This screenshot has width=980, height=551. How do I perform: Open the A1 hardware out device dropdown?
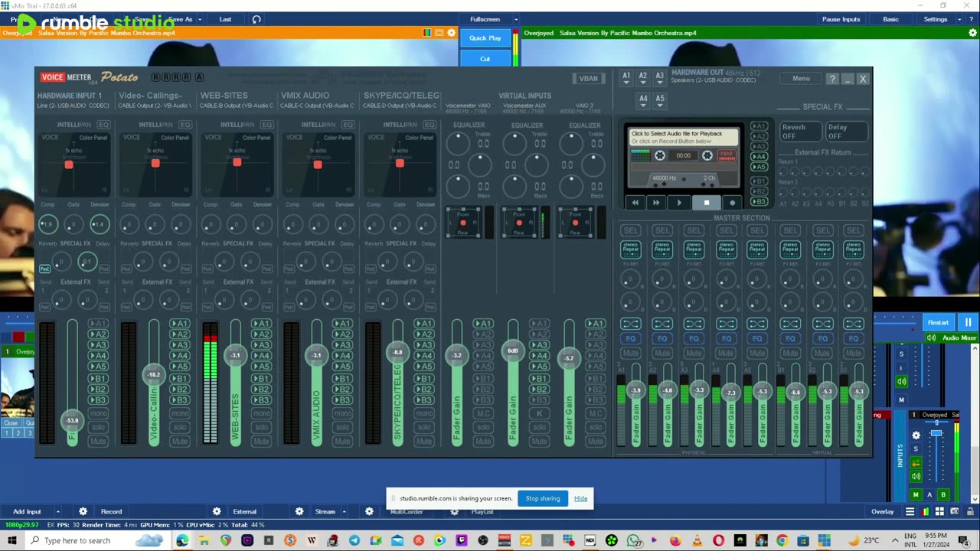(x=626, y=77)
